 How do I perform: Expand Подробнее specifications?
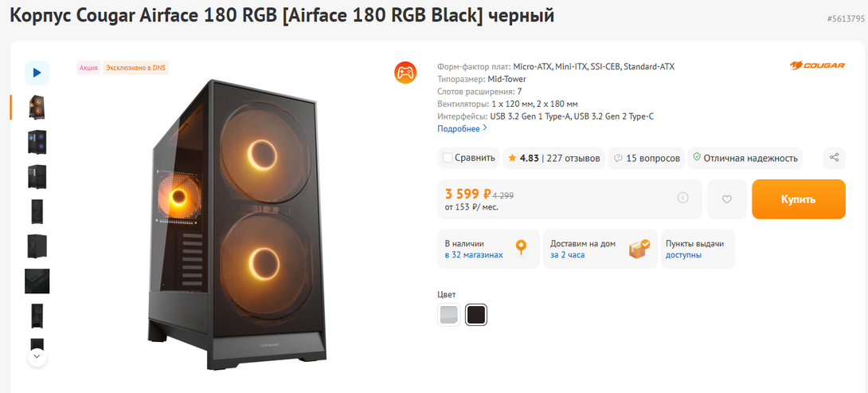(x=462, y=128)
